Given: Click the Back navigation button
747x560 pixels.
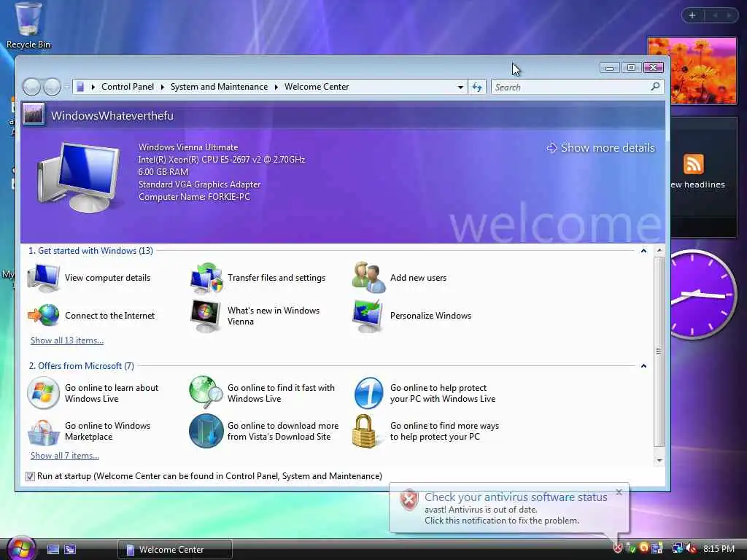Looking at the screenshot, I should [x=32, y=87].
